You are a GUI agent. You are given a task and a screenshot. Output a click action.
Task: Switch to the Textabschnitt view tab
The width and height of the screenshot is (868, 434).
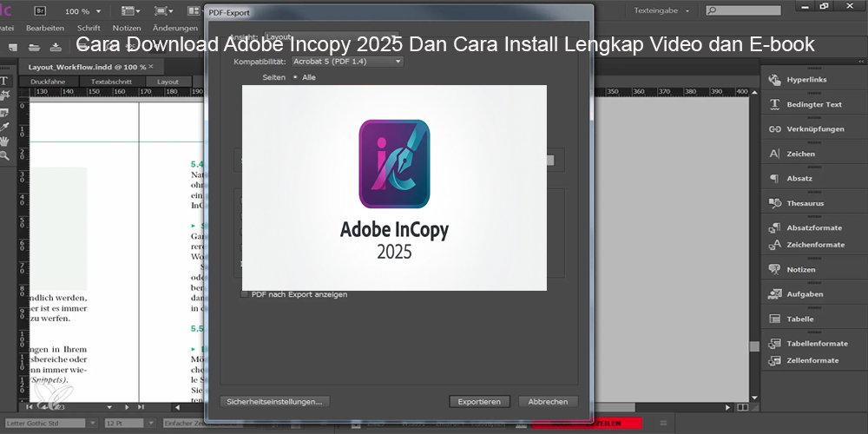(x=111, y=82)
